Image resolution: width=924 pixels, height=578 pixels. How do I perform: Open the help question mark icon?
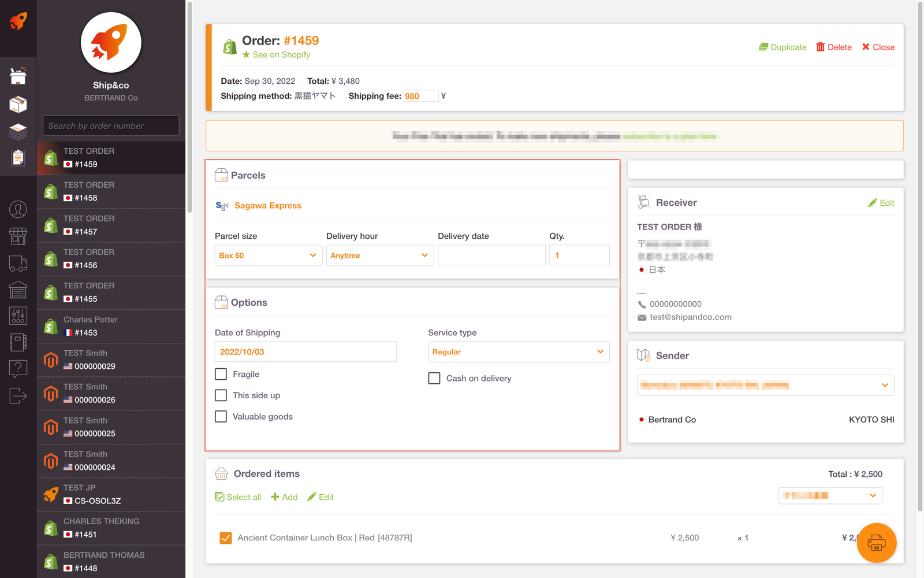point(18,368)
